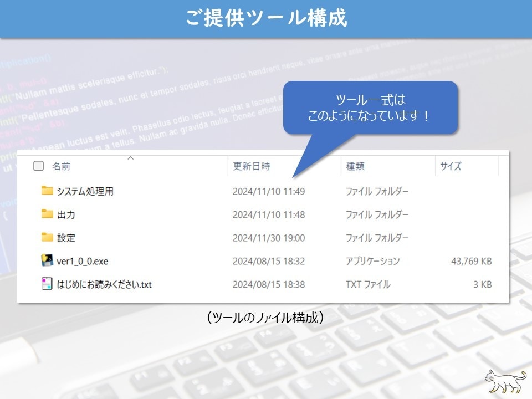Click the 設定 folder icon
Viewport: 532px width, 399px height.
(47, 237)
